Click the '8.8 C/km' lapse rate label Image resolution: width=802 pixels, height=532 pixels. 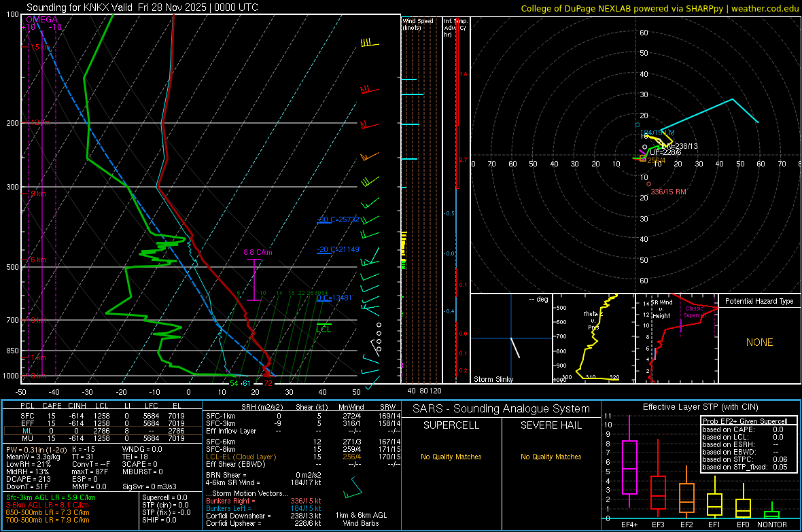tap(258, 252)
